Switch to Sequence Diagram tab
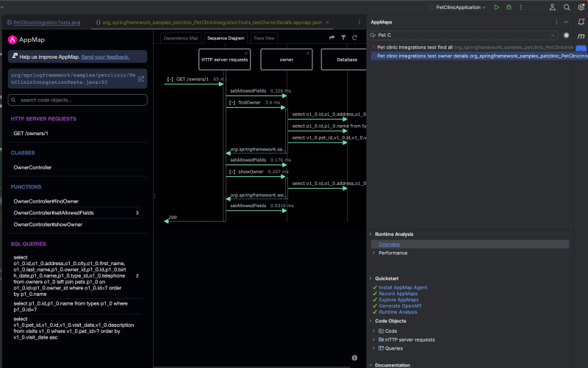588x368 pixels. point(226,38)
